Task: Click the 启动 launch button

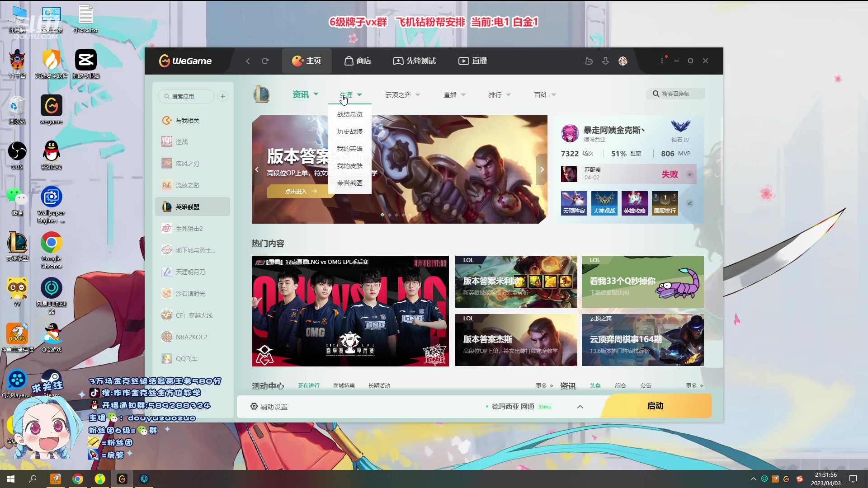Action: click(x=656, y=406)
